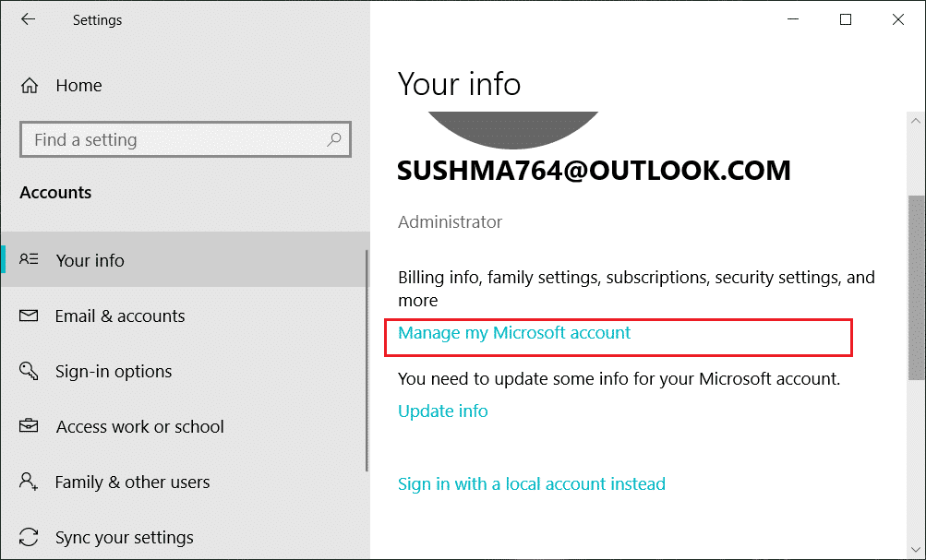
Task: Choose Sign in with a local account instead
Action: pyautogui.click(x=531, y=484)
